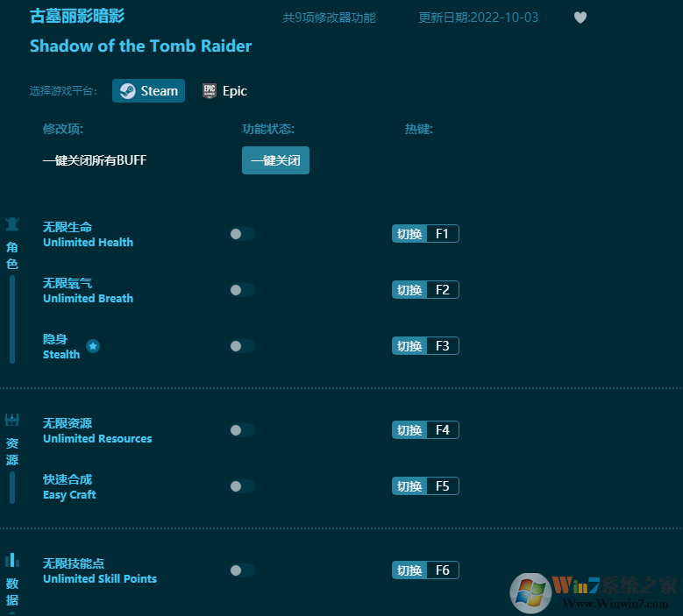Click the 热键: column header
Screen dimensions: 683x616
[x=418, y=130]
